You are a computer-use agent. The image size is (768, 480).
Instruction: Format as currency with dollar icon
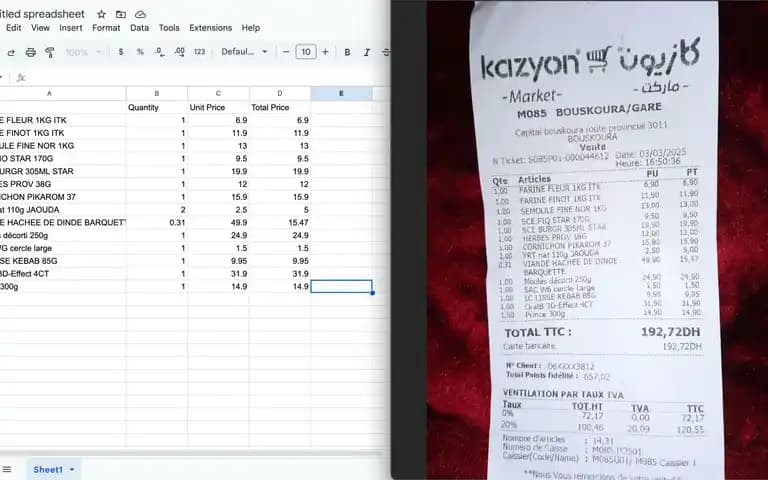coord(121,52)
